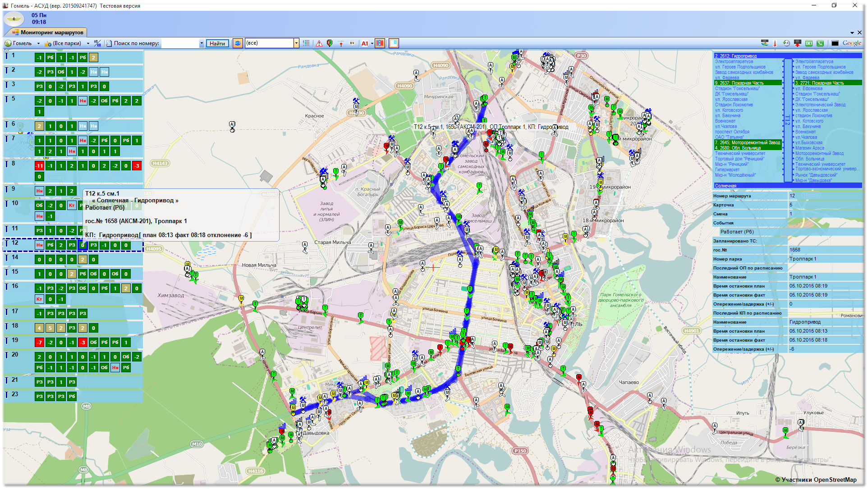Select the Мониторинг маршрутов tab
The height and width of the screenshot is (489, 868).
[47, 32]
